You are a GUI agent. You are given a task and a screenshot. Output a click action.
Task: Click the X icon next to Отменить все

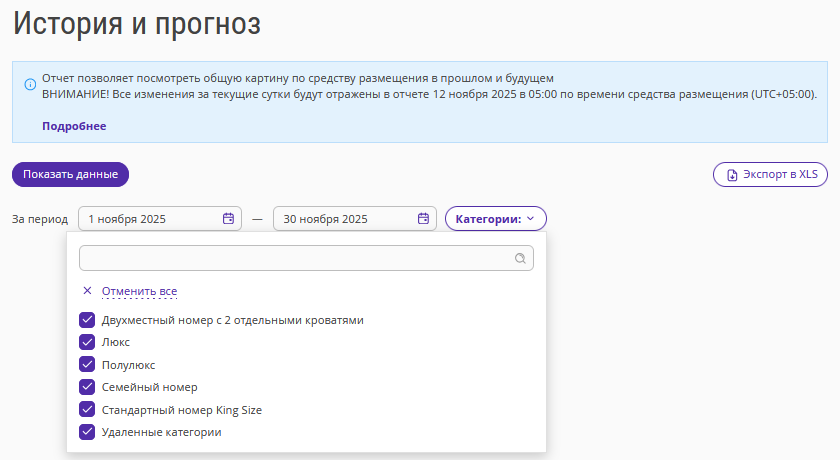[x=87, y=291]
